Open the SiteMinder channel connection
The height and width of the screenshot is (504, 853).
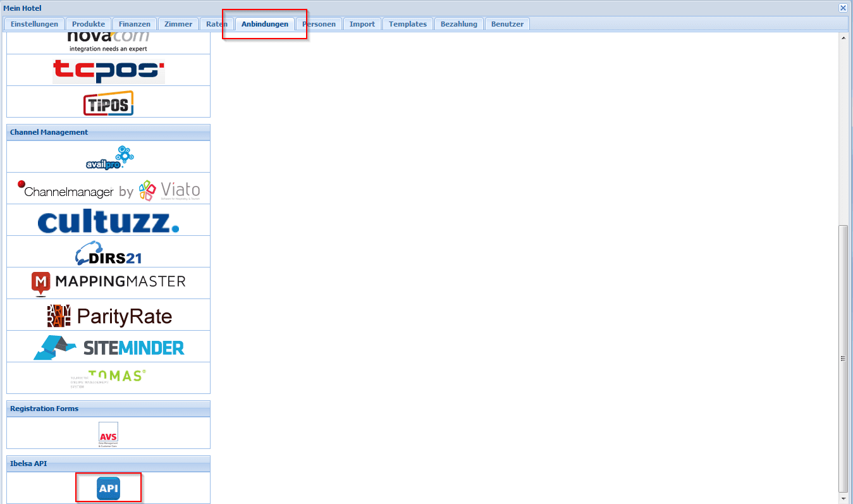click(x=108, y=347)
